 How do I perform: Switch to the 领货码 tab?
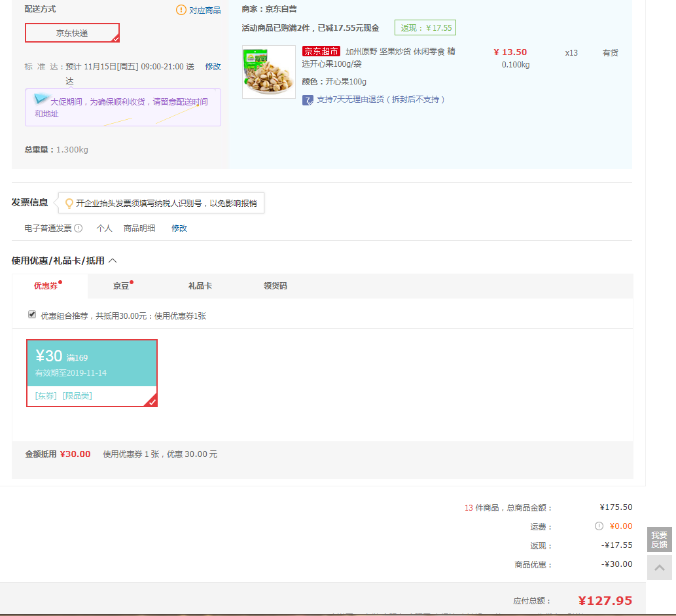(275, 286)
